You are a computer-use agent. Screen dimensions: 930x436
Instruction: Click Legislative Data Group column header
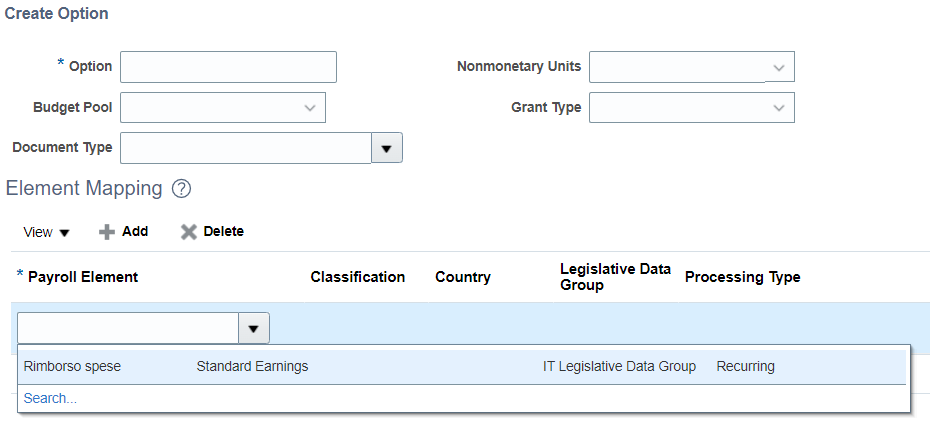(615, 277)
